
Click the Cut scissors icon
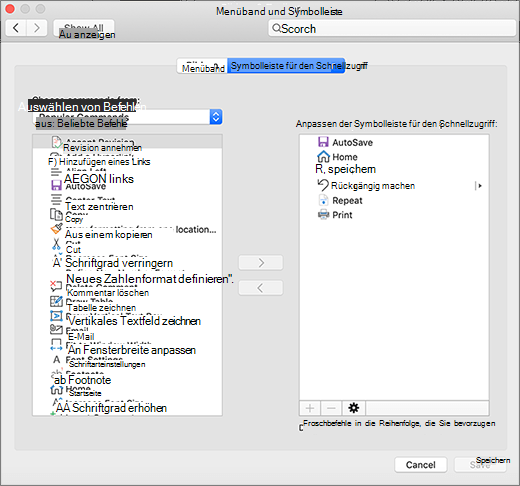coord(56,244)
